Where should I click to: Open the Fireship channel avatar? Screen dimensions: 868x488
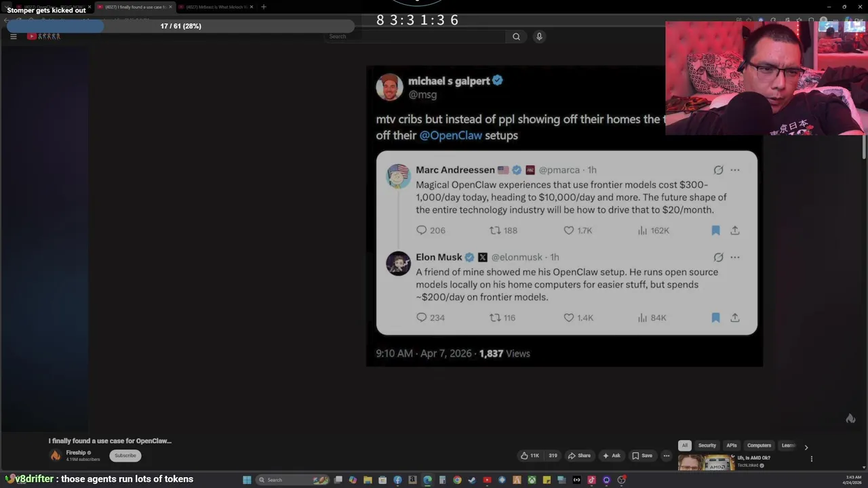coord(56,455)
